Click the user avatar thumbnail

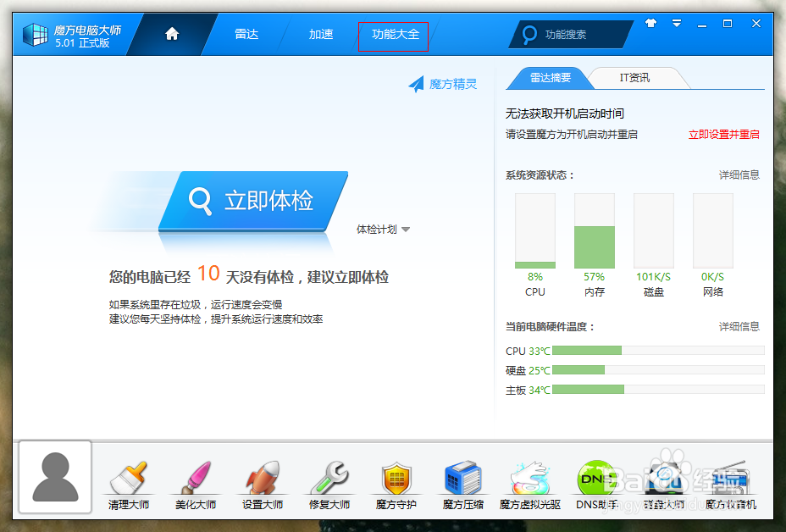click(55, 477)
